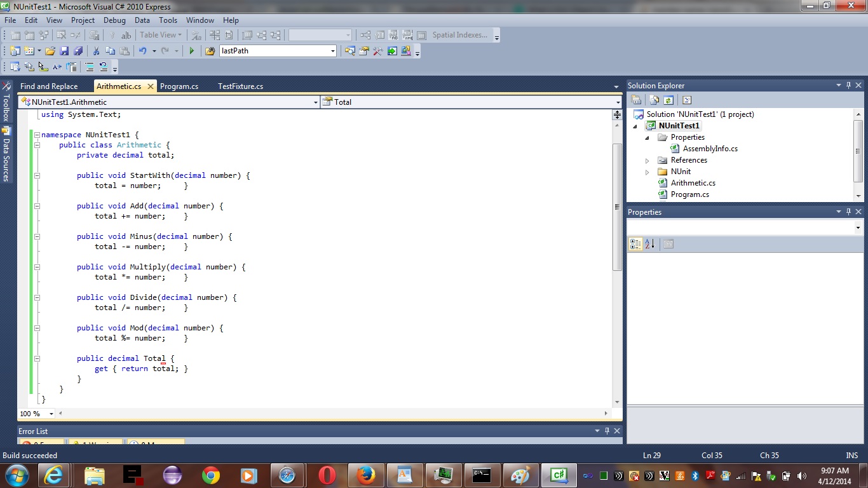868x488 pixels.
Task: Open the lastPath find combo box
Action: point(333,51)
